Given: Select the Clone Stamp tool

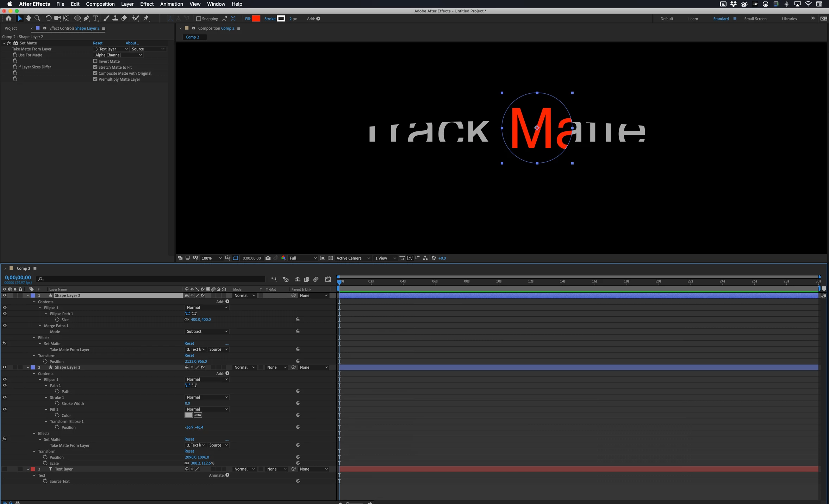Looking at the screenshot, I should coord(115,18).
